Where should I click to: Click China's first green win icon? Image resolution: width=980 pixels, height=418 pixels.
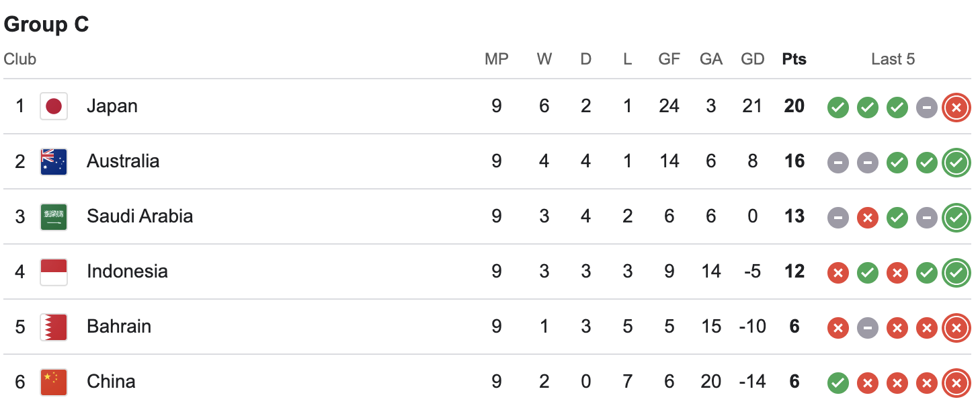(x=838, y=383)
